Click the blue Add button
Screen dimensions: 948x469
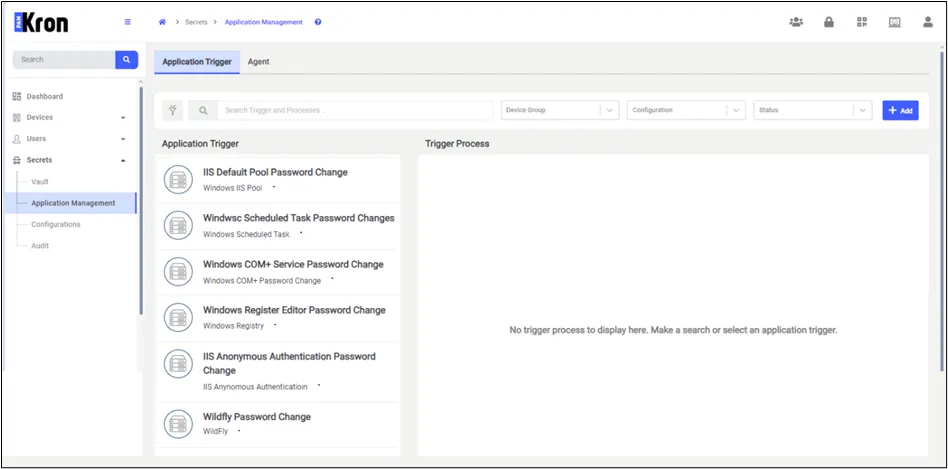900,111
